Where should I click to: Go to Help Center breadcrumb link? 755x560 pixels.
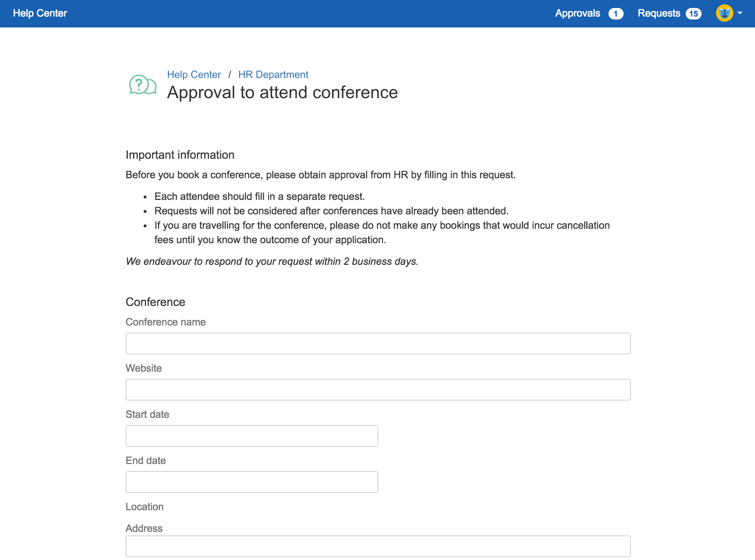(x=194, y=75)
